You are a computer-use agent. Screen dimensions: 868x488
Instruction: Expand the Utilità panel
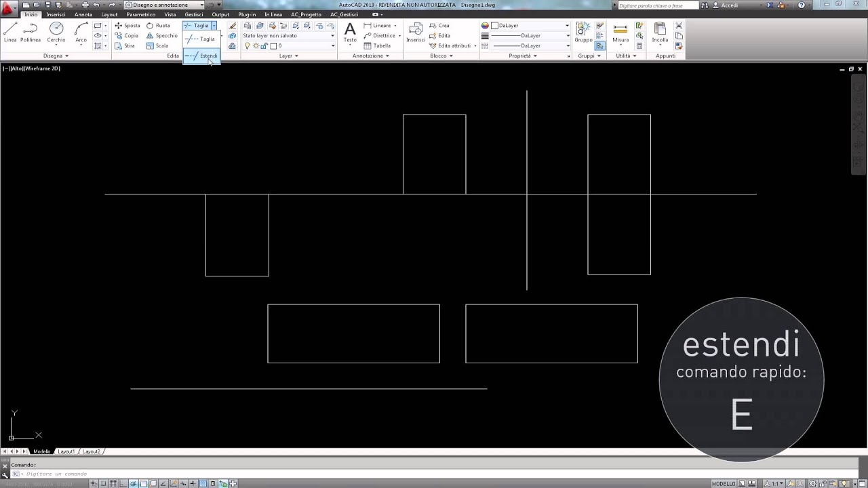[626, 56]
